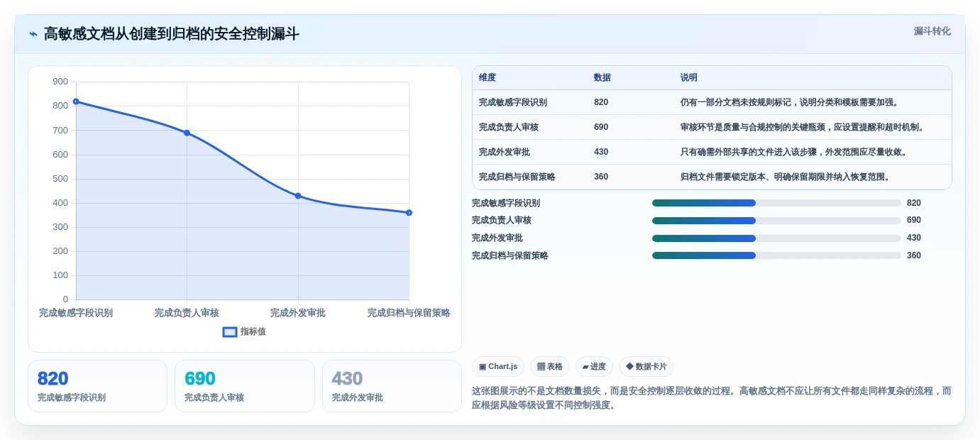Click the description starting 只有确需外部共享的文件
The height and width of the screenshot is (440, 980).
pos(795,153)
